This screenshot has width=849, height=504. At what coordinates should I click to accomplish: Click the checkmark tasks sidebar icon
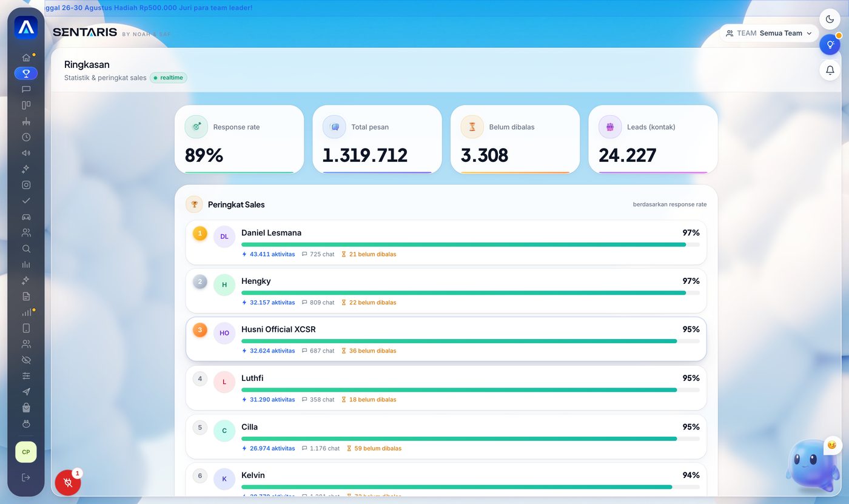pyautogui.click(x=26, y=201)
